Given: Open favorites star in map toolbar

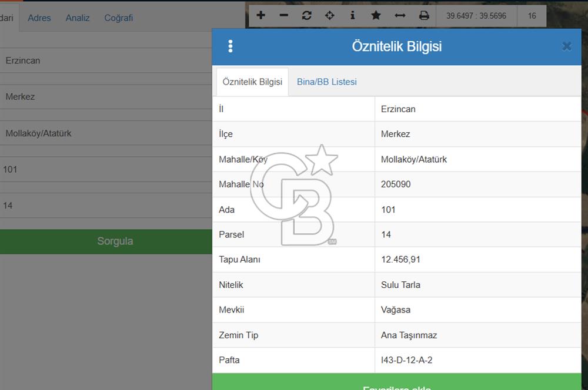Looking at the screenshot, I should [376, 15].
